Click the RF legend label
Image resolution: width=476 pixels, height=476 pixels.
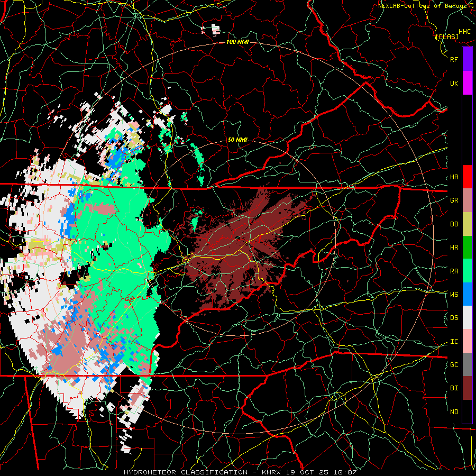(x=454, y=59)
